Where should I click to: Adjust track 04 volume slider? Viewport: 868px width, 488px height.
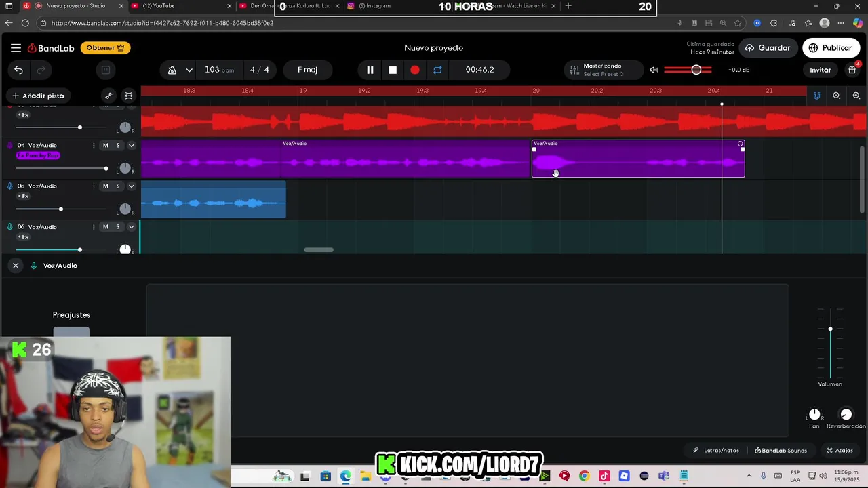coord(61,168)
